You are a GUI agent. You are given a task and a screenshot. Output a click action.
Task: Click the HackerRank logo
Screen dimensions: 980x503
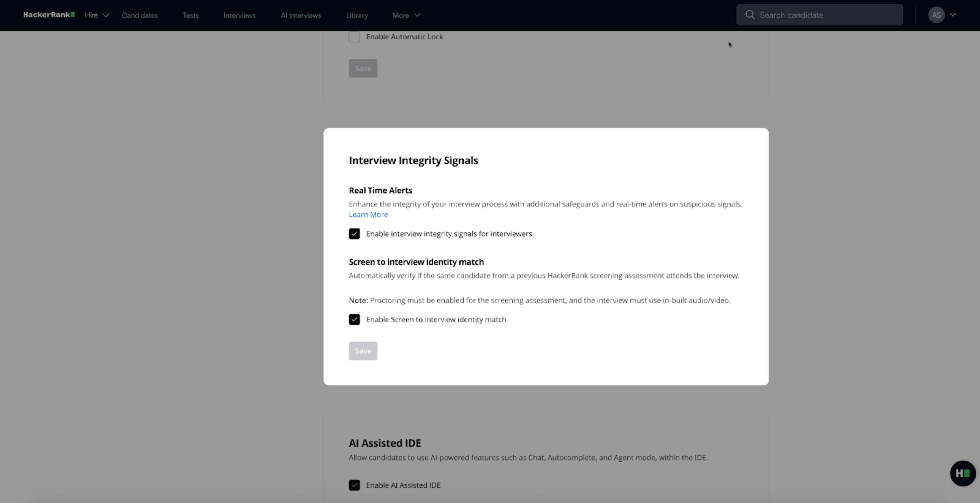(49, 15)
